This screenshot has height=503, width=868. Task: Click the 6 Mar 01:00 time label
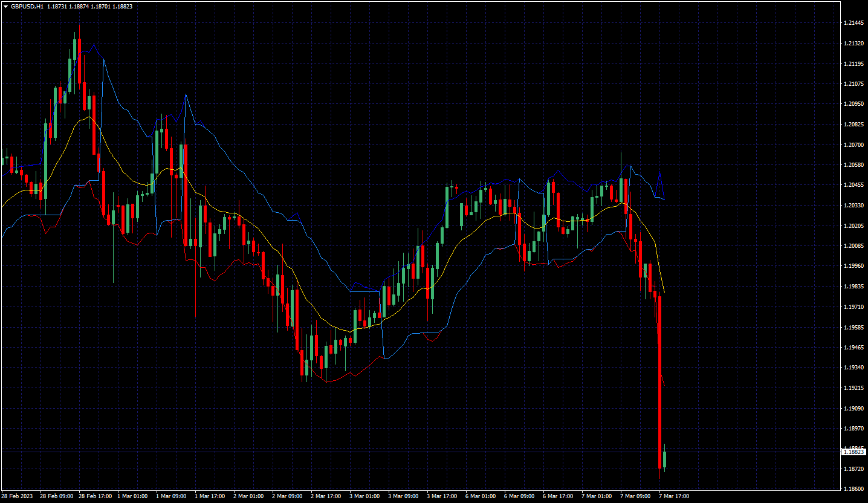pos(481,496)
